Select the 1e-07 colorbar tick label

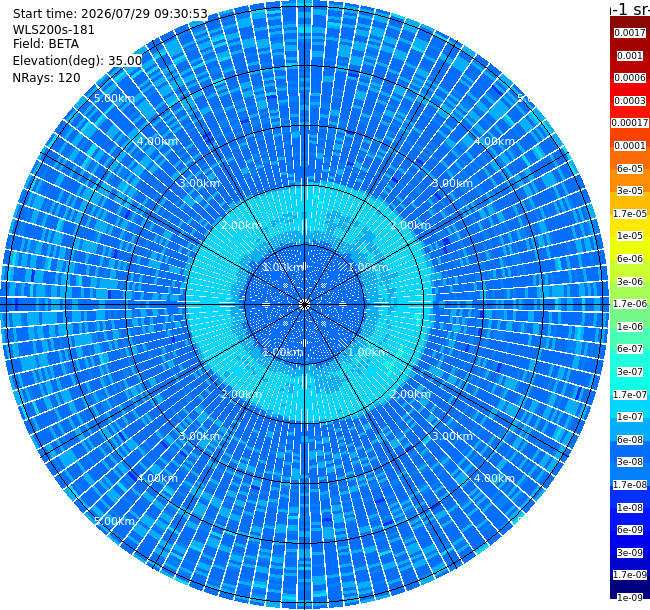[x=630, y=417]
